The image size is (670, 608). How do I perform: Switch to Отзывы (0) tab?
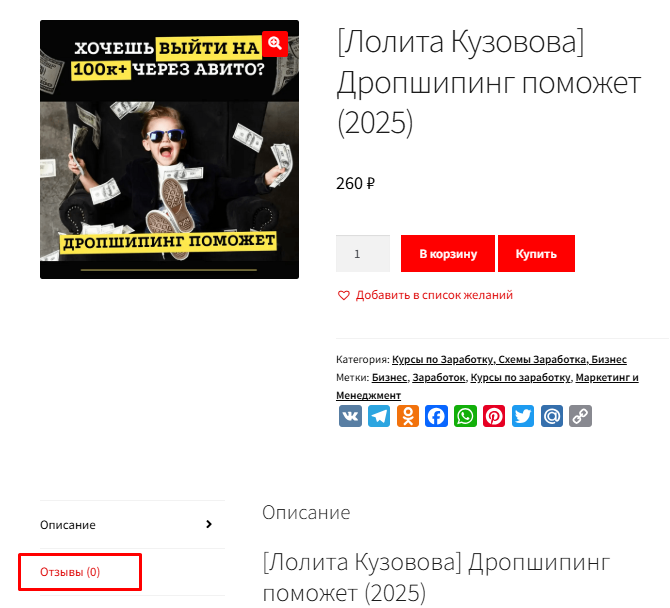tap(70, 572)
